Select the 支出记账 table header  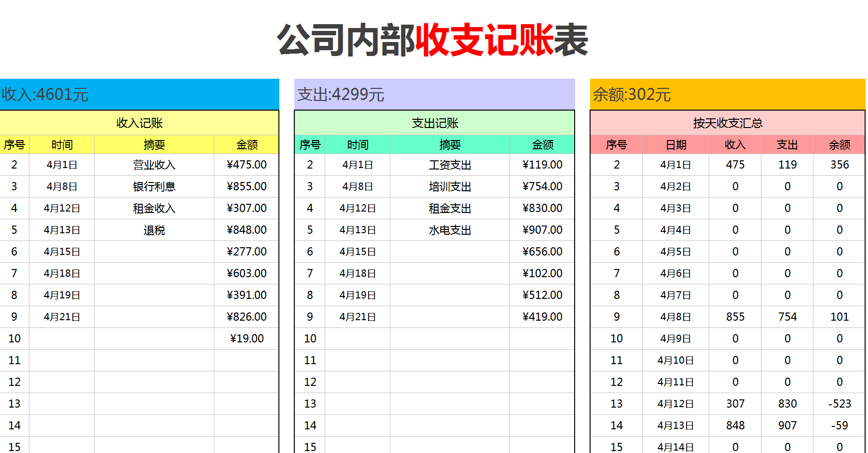click(435, 123)
